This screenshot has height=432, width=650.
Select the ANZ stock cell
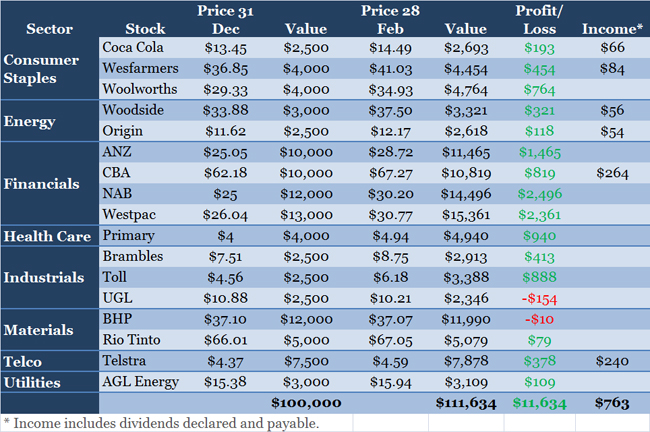coord(116,151)
